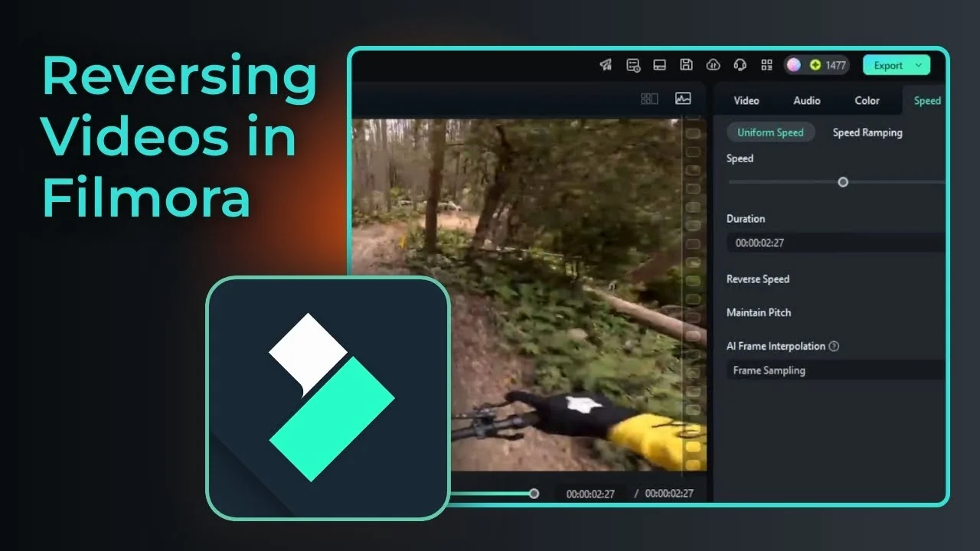Open the Color tab

coord(867,100)
